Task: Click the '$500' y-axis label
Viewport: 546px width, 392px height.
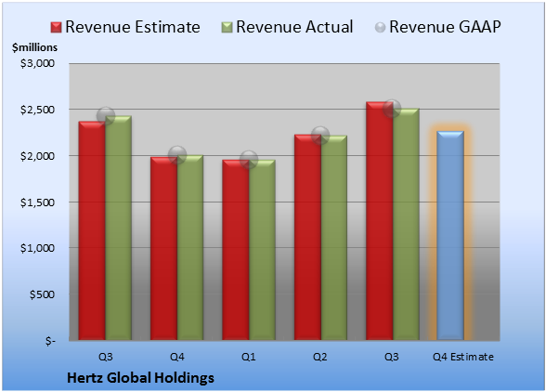Action: (x=42, y=294)
